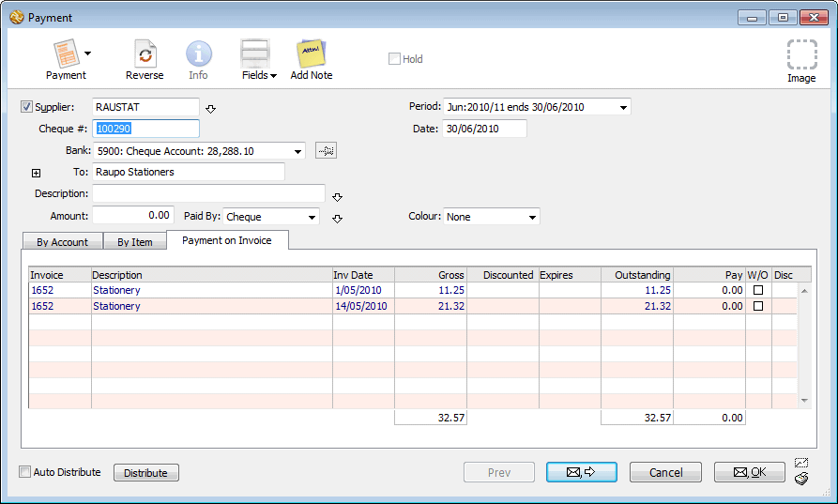The width and height of the screenshot is (838, 504).
Task: Click into the Description input field
Action: (x=207, y=193)
